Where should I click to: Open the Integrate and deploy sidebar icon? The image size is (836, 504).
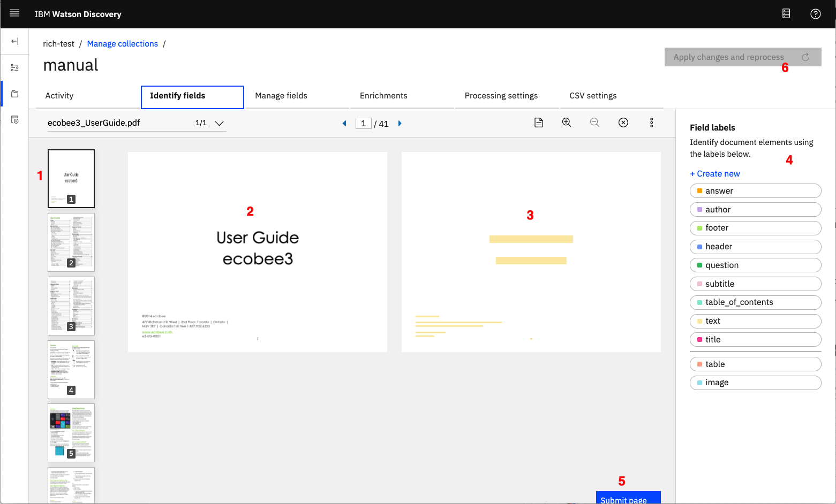14,120
